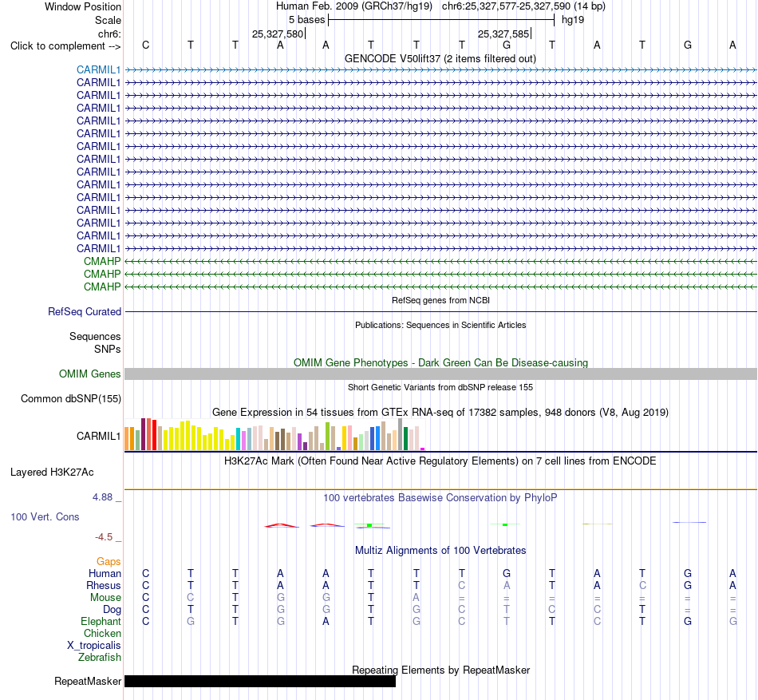Click base C in the complement sequence row
The image size is (758, 700).
pos(145,45)
